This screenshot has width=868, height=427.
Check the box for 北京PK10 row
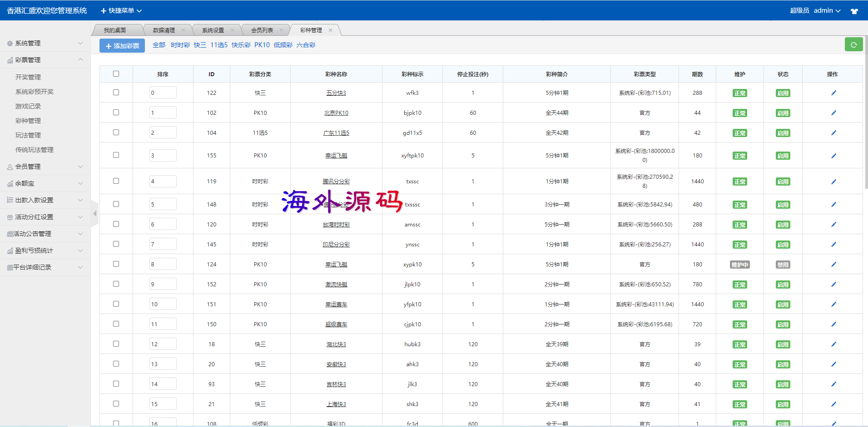pyautogui.click(x=116, y=113)
